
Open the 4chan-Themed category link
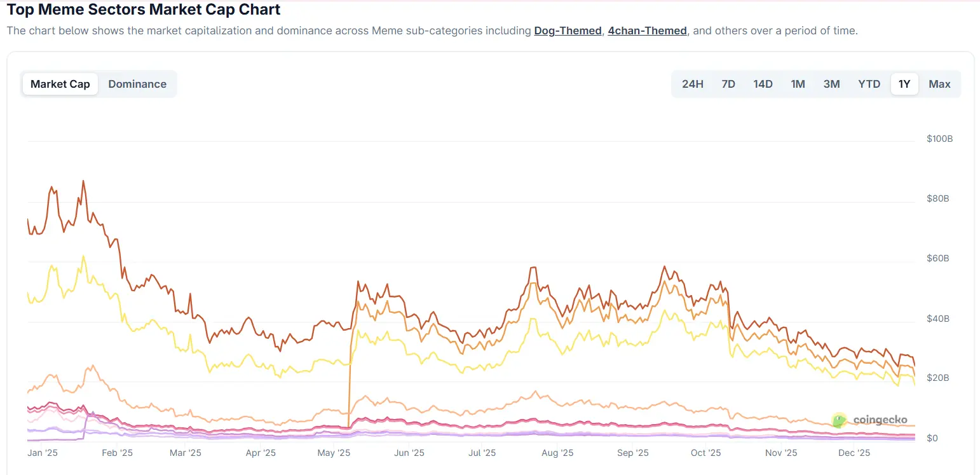[647, 31]
